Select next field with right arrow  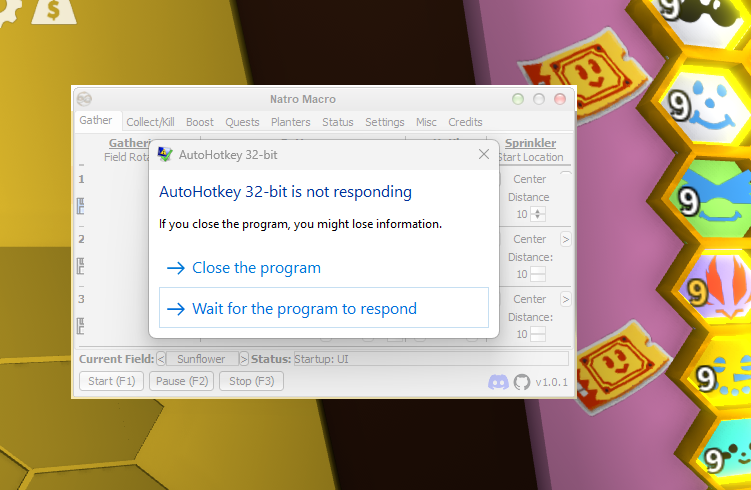click(244, 359)
